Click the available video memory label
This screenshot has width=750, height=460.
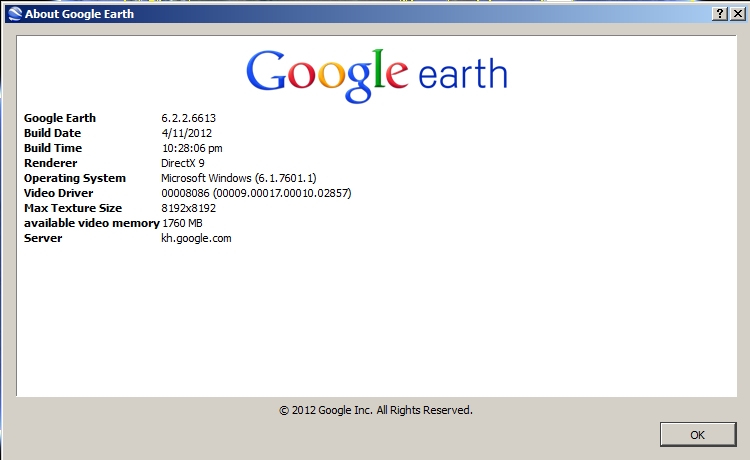(x=92, y=223)
